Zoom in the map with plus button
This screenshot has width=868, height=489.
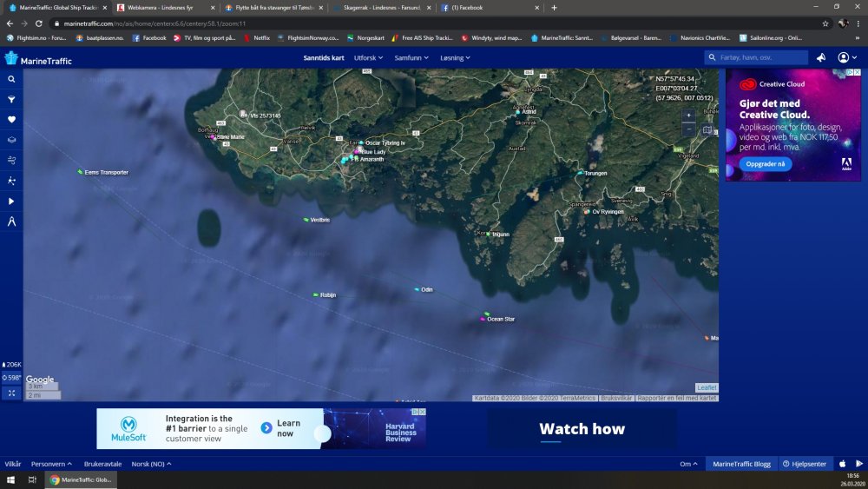pyautogui.click(x=688, y=116)
